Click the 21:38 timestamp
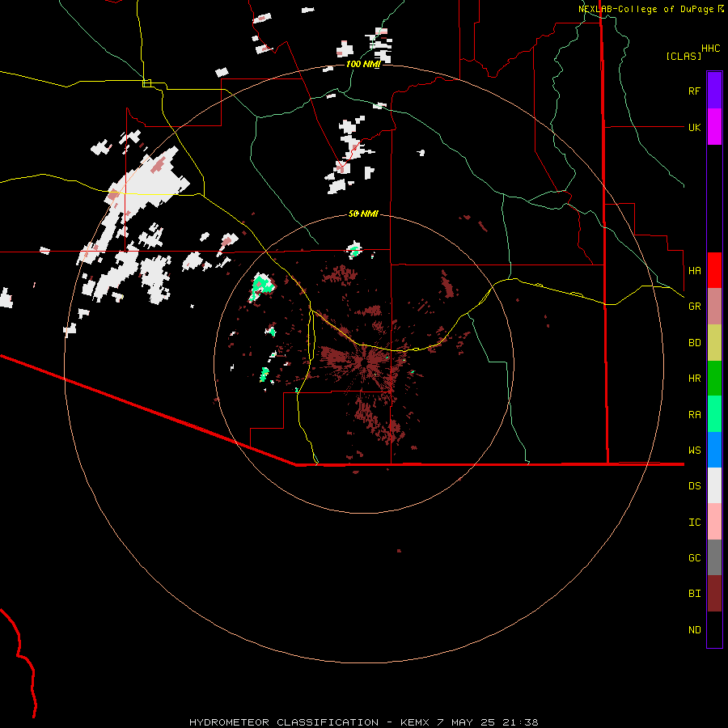Screen dimensions: 728x728 (x=520, y=722)
